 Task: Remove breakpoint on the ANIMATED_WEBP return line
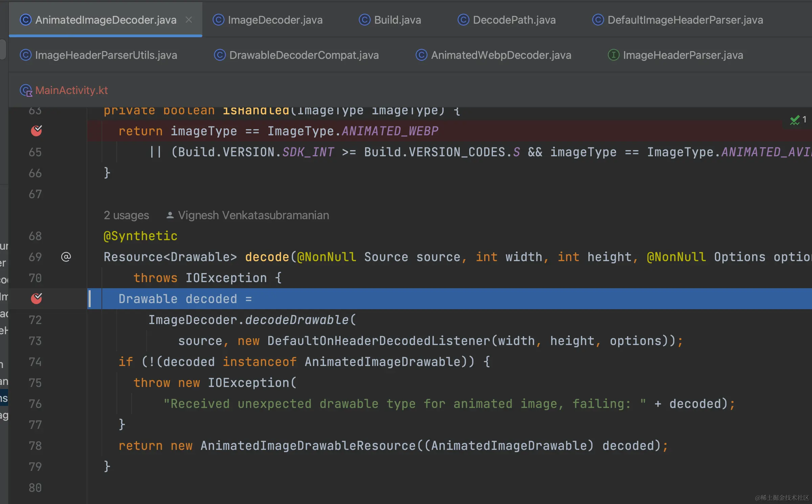(x=36, y=131)
